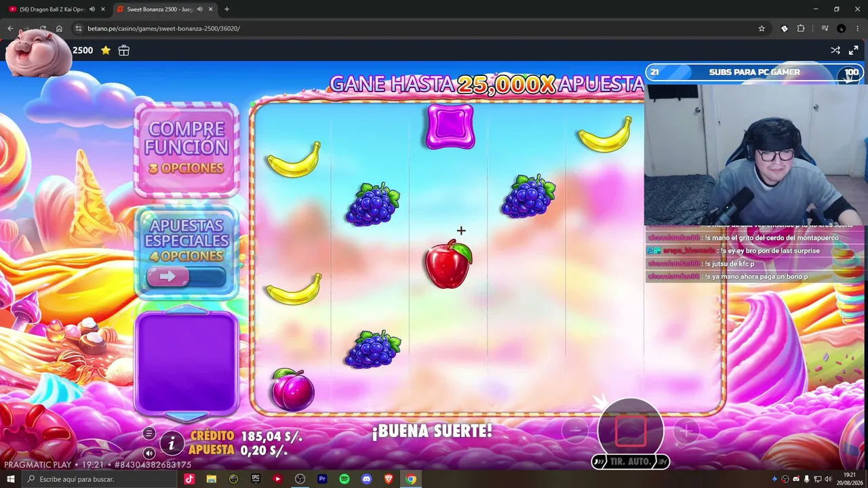Open Spotify from the taskbar
Image resolution: width=868 pixels, height=488 pixels.
click(344, 479)
